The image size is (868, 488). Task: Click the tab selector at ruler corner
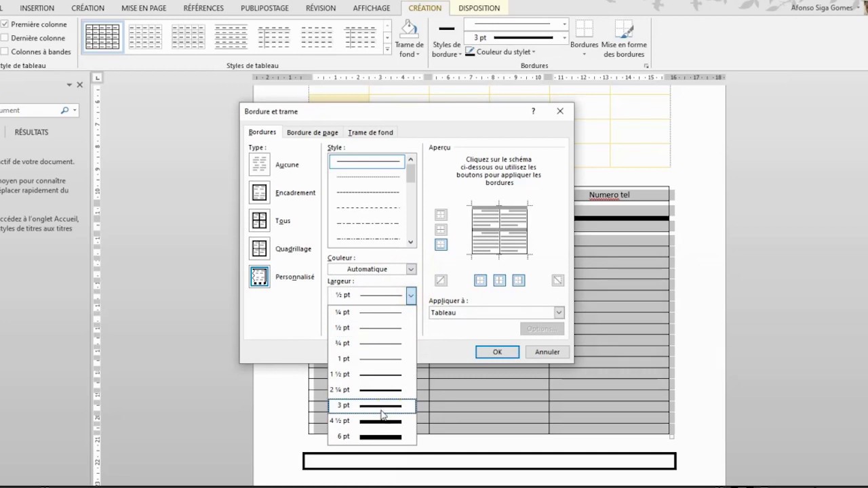coord(98,78)
